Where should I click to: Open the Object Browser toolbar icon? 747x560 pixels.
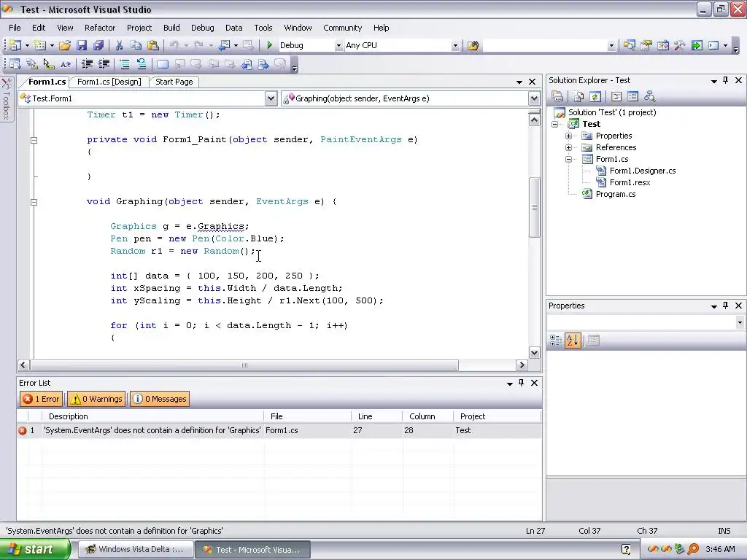click(x=662, y=45)
